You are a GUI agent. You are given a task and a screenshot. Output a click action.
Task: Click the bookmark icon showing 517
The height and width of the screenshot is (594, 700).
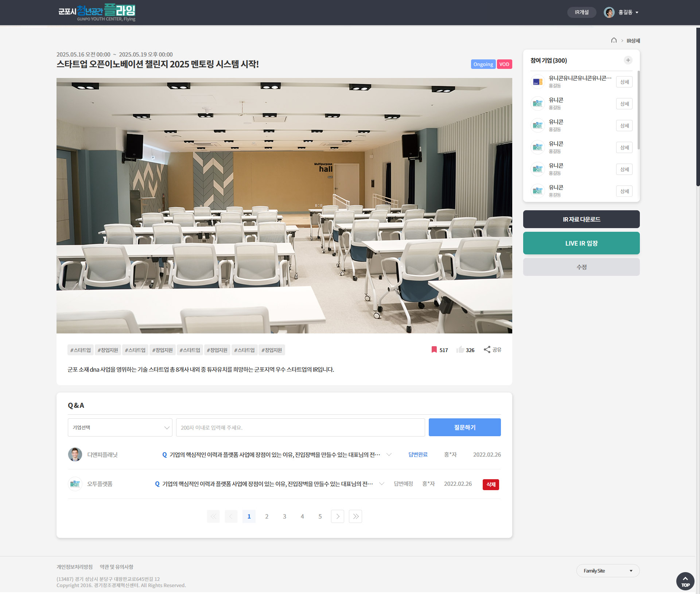point(434,350)
